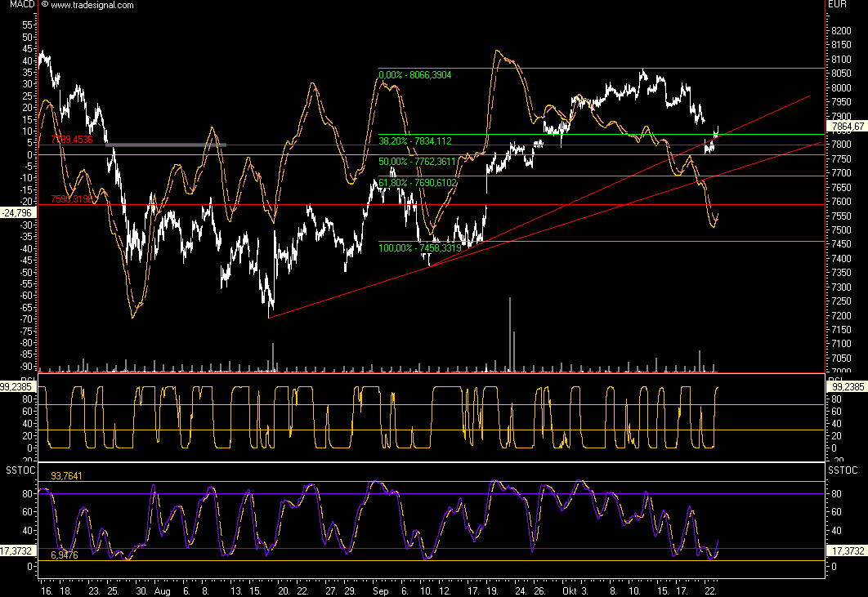Image resolution: width=868 pixels, height=597 pixels.
Task: Select the 100,00% Fibonacci level label
Action: 418,247
